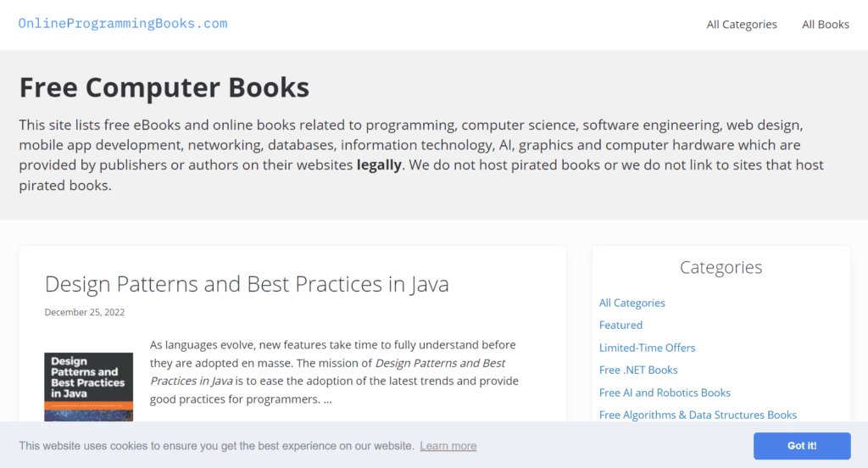The image size is (868, 468).
Task: Open All Books in top navigation
Action: click(826, 25)
